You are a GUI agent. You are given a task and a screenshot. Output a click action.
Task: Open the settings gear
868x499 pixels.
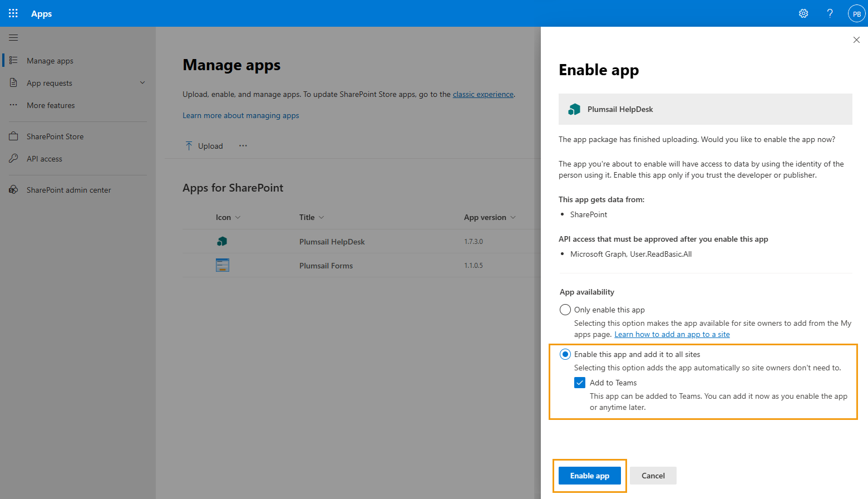click(x=803, y=13)
